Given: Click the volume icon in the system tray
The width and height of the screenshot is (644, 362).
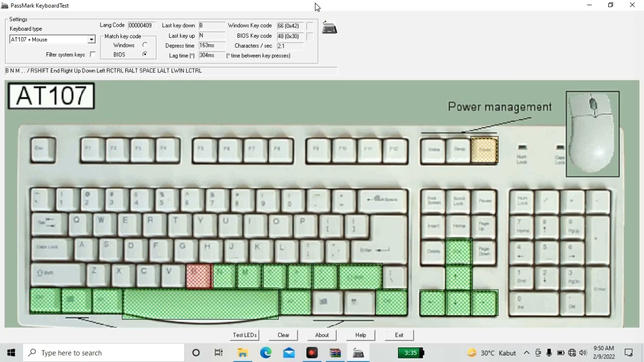Looking at the screenshot, I should tap(583, 353).
